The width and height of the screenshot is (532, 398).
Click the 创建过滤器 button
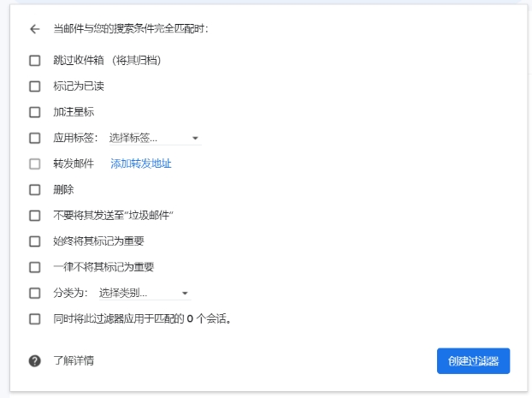473,361
